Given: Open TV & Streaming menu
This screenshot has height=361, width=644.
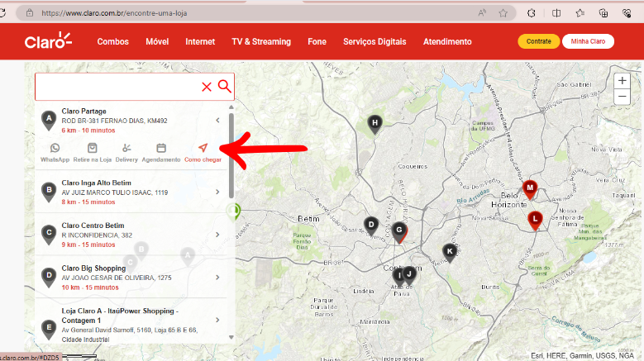Looking at the screenshot, I should click(x=261, y=41).
